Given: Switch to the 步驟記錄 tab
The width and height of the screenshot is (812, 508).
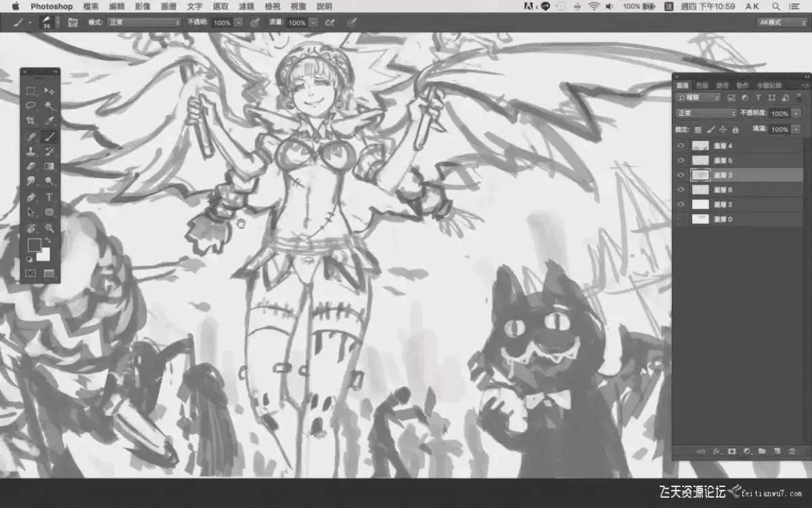Looking at the screenshot, I should click(x=769, y=85).
